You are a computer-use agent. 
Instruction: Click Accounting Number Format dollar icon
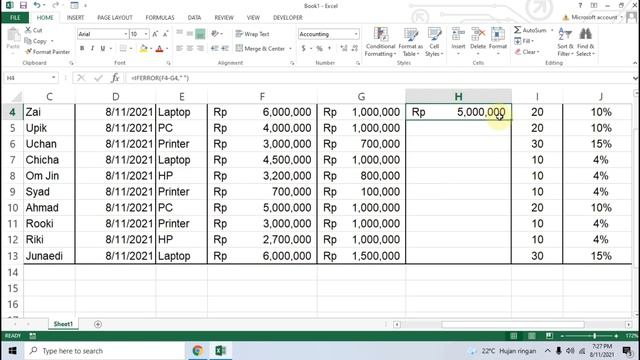(x=303, y=49)
